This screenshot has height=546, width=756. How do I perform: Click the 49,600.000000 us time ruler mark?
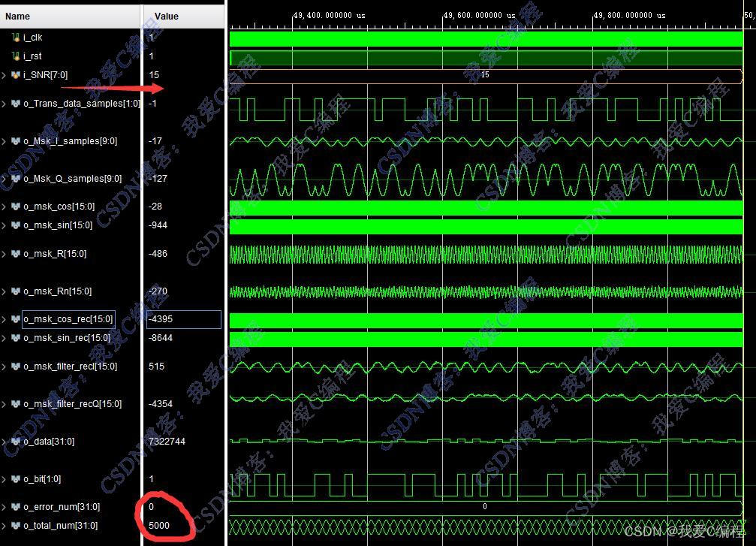480,16
